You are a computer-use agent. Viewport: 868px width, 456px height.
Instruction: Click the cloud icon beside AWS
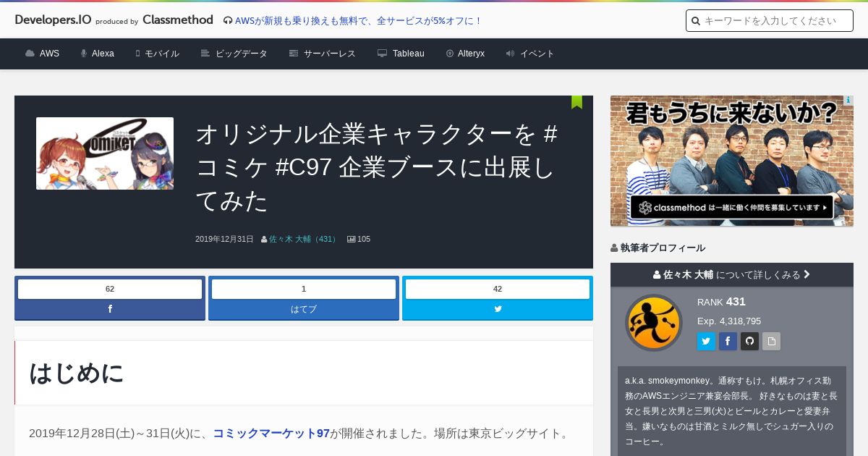coord(30,54)
